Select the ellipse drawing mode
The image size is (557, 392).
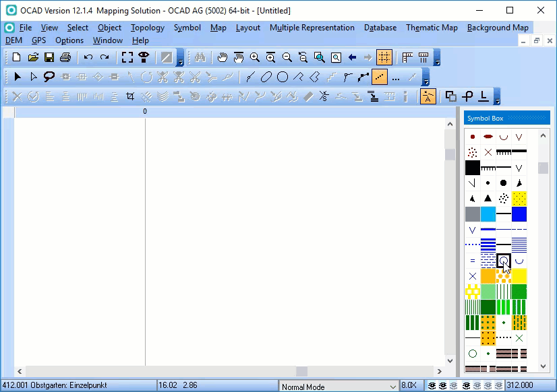pyautogui.click(x=266, y=77)
